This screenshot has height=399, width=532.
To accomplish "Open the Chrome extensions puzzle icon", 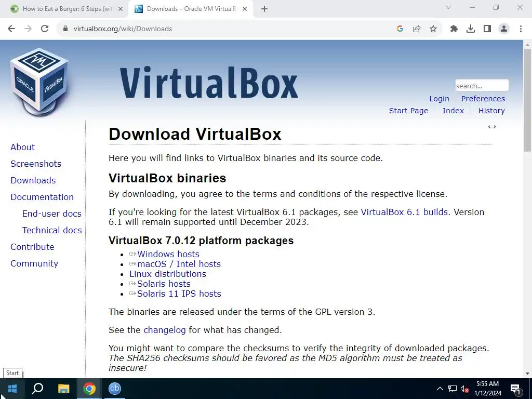I will (454, 29).
